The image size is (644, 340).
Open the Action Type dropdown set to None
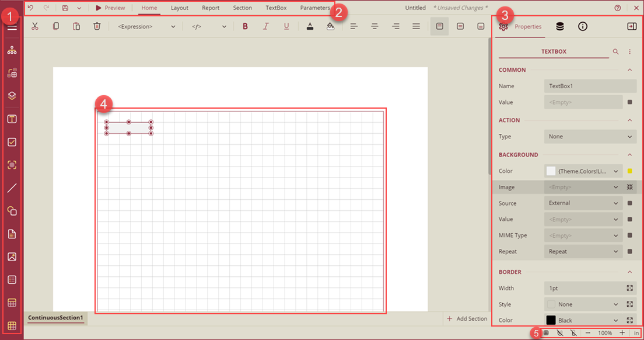pyautogui.click(x=590, y=137)
